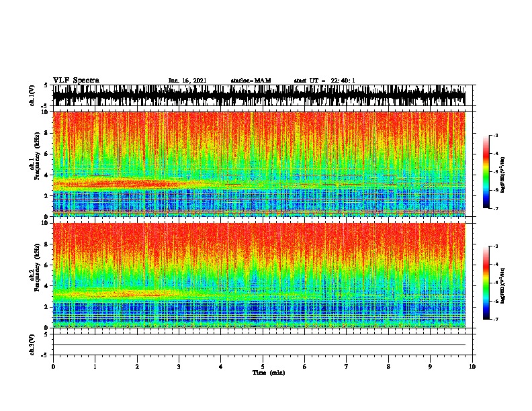Click tick label "4" on the Time axis
The image size is (532, 411).
[221, 367]
